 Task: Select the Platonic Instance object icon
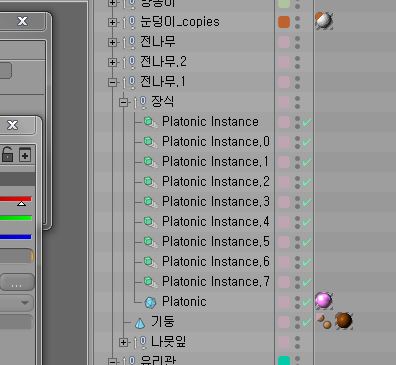click(150, 122)
